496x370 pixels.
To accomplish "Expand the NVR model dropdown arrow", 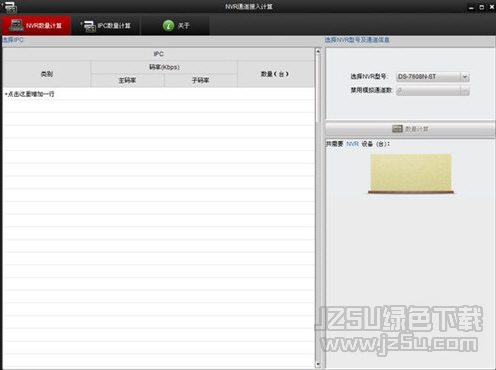I will tap(465, 77).
